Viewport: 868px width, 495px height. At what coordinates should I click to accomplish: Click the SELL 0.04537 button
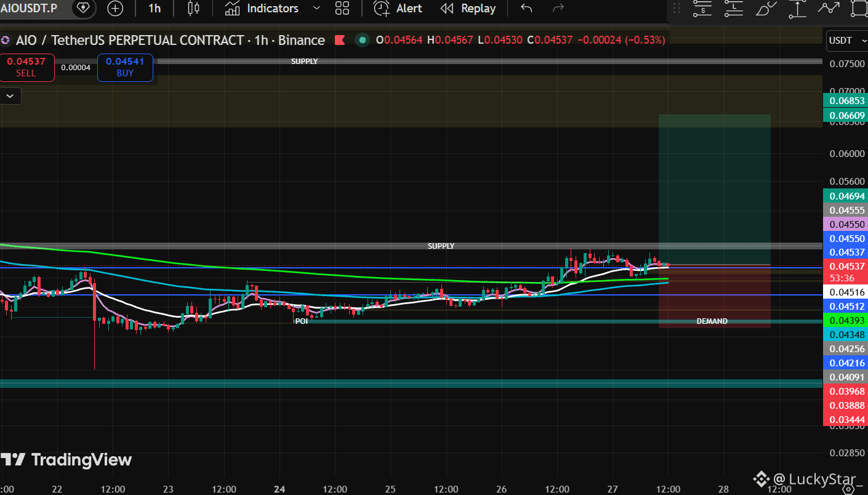[26, 67]
